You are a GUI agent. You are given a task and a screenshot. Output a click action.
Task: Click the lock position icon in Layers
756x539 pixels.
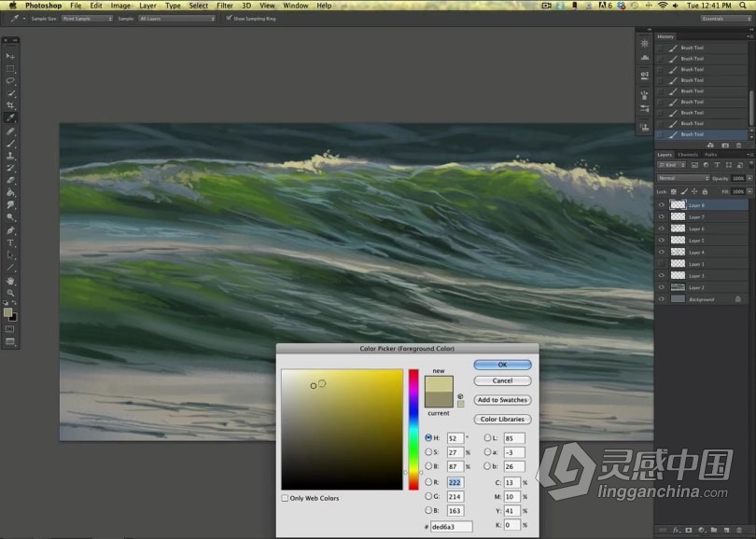point(694,192)
